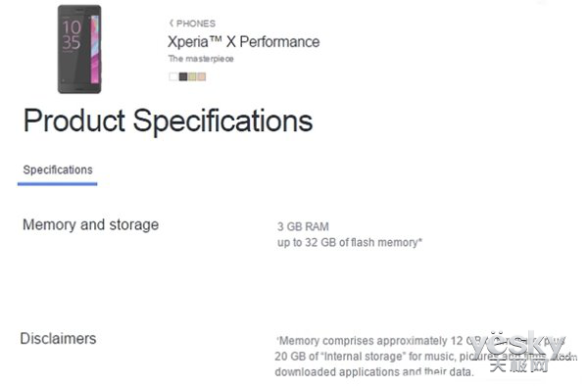Click 'The masterpiece' tagline text
Image resolution: width=588 pixels, height=386 pixels.
[x=201, y=59]
